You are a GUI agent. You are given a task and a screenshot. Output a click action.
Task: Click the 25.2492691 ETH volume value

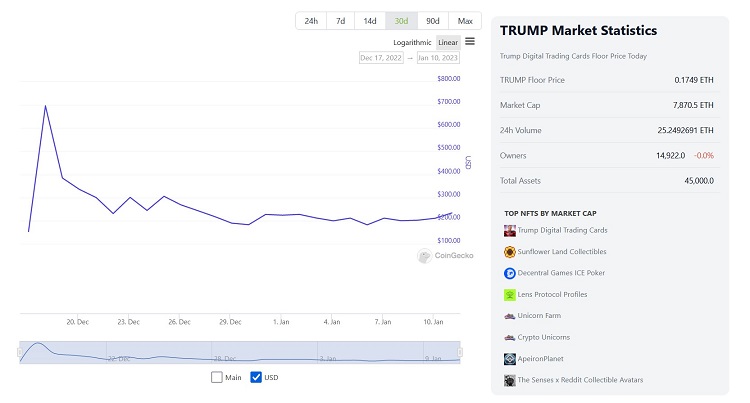pos(685,131)
